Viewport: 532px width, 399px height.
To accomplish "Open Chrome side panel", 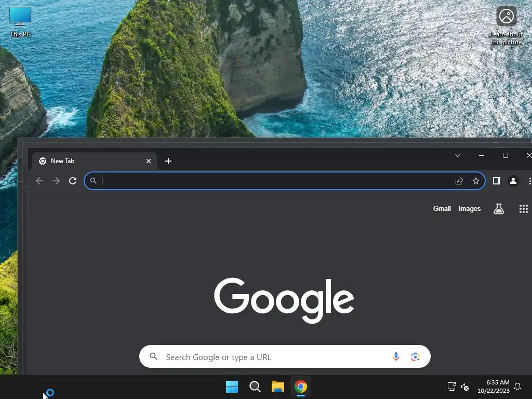I will point(496,181).
